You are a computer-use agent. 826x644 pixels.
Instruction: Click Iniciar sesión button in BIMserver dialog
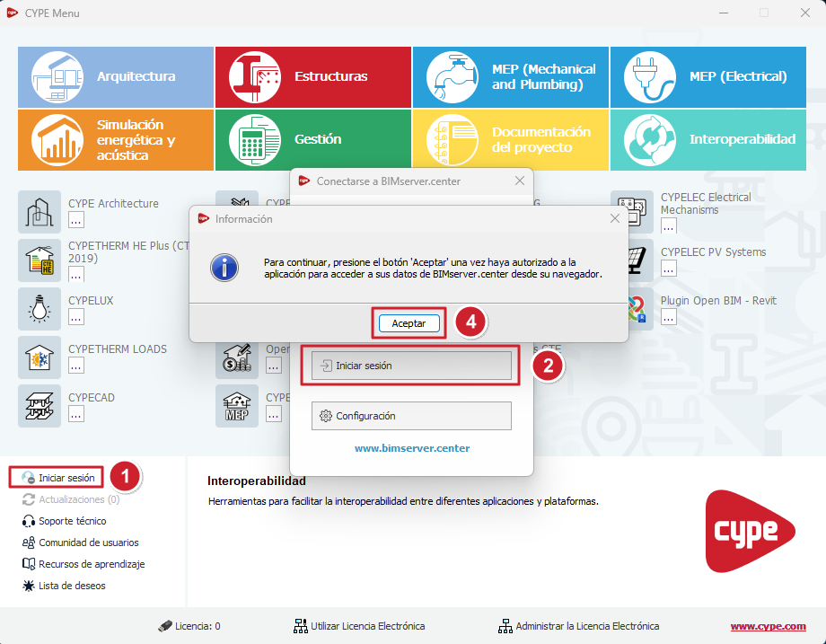coord(411,366)
